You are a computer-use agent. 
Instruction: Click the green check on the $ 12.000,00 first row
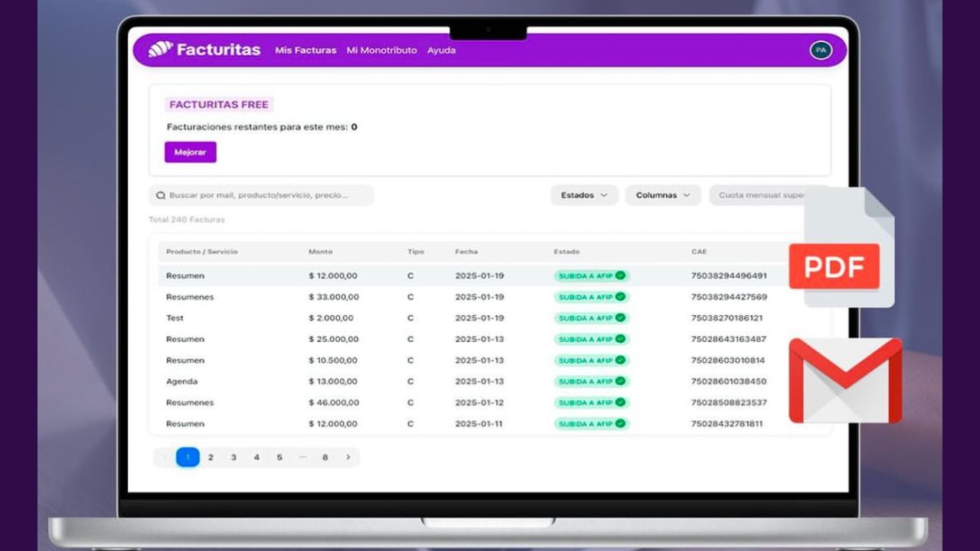click(620, 275)
